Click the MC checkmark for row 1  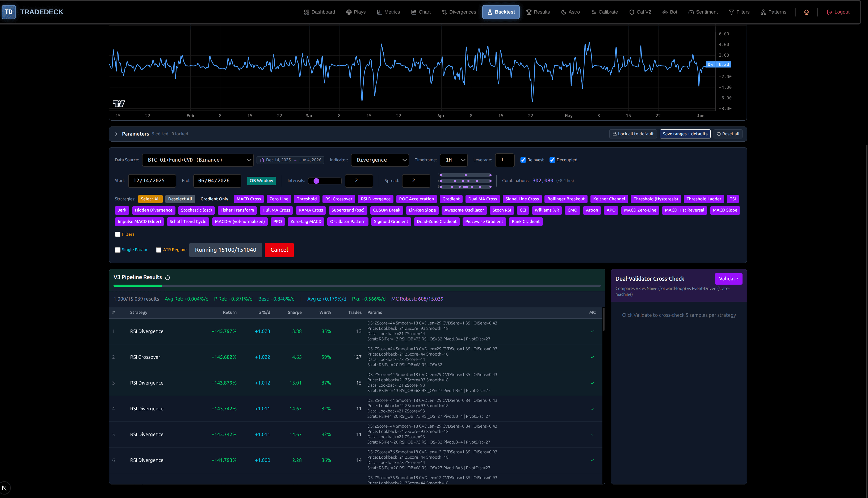pyautogui.click(x=592, y=331)
